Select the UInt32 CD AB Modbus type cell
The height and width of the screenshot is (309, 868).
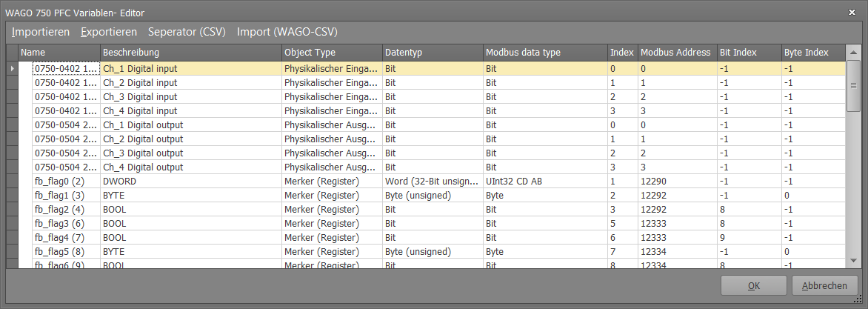click(x=544, y=182)
